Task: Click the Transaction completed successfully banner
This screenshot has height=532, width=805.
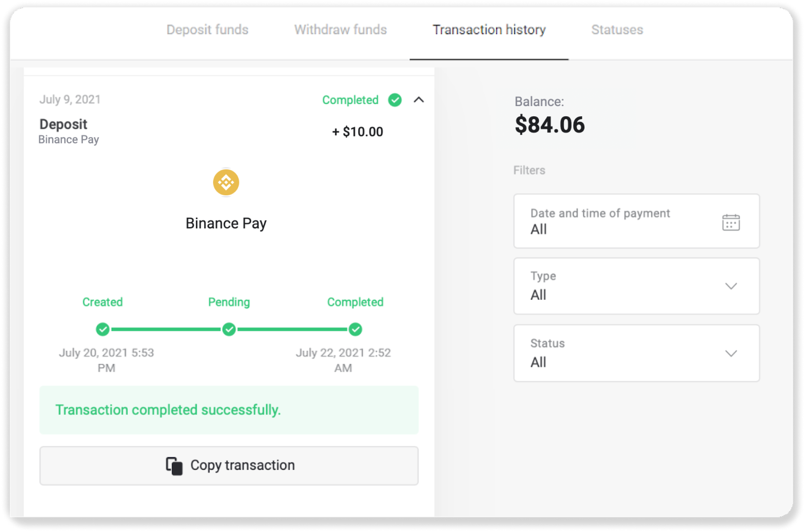Action: (229, 410)
